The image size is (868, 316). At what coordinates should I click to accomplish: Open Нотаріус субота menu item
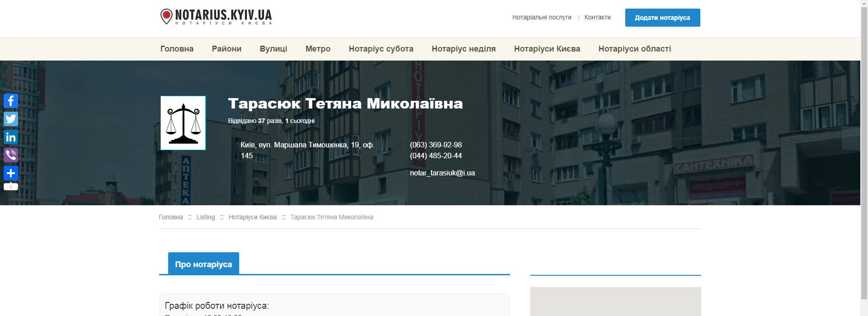(x=381, y=49)
